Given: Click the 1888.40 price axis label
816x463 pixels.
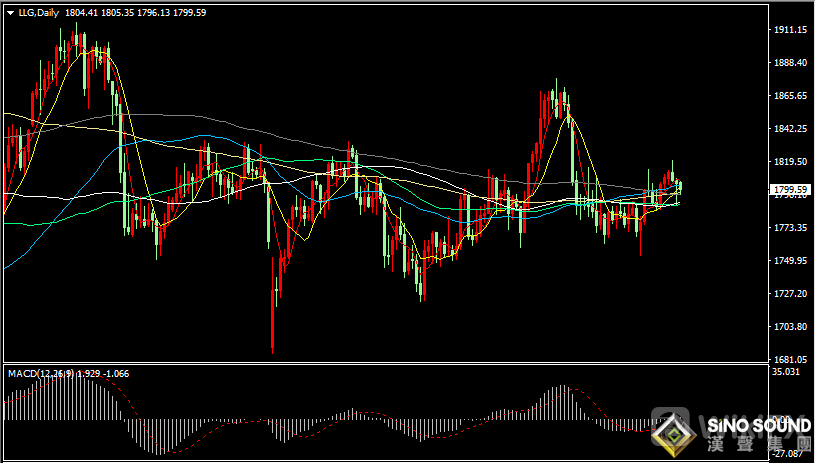Looking at the screenshot, I should point(790,63).
